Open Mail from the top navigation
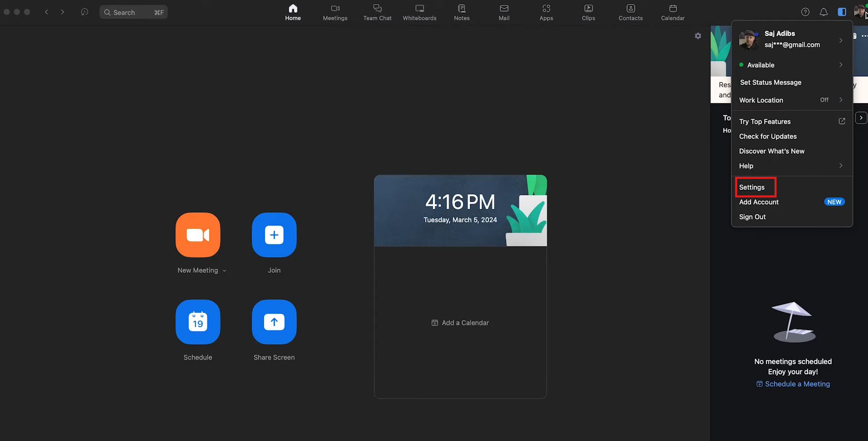 point(504,12)
